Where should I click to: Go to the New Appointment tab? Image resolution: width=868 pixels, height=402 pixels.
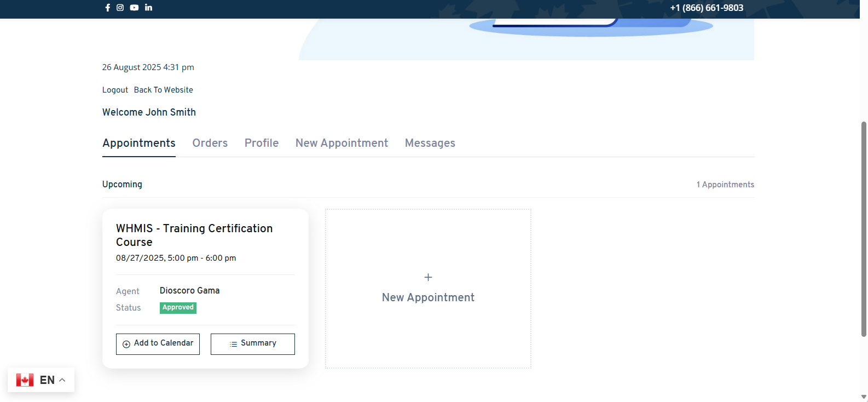pos(342,143)
